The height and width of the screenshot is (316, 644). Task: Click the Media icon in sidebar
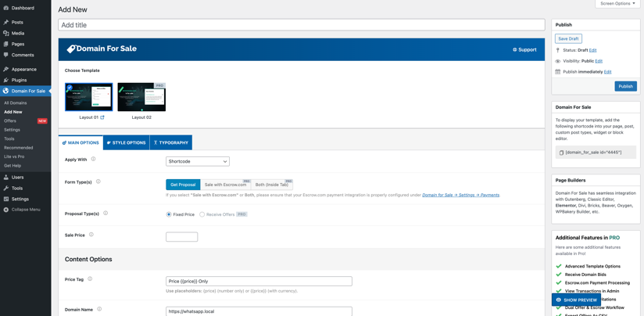coord(5,34)
